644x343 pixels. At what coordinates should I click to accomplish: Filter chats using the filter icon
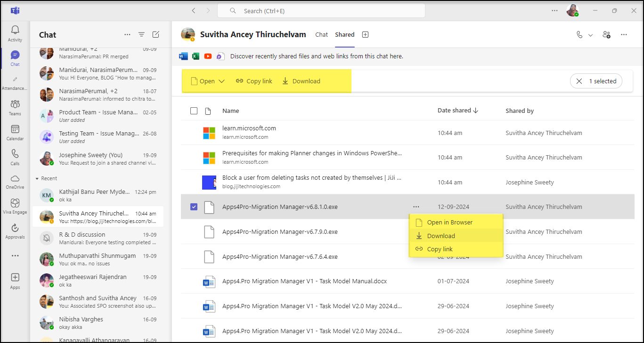(x=141, y=34)
